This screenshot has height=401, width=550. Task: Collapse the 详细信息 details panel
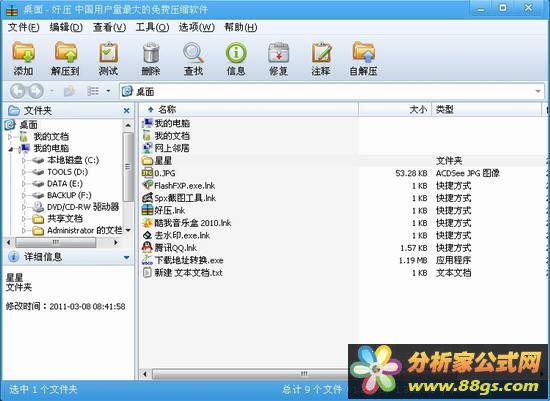click(x=127, y=258)
